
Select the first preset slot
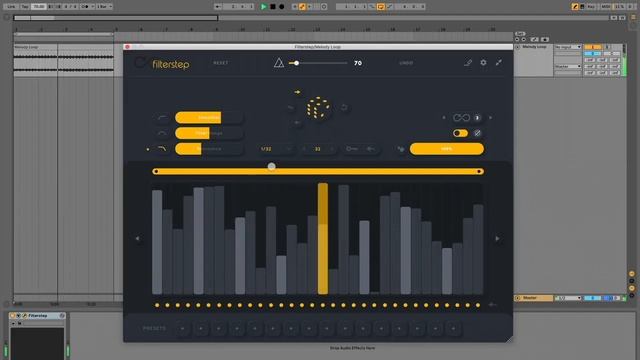point(182,328)
